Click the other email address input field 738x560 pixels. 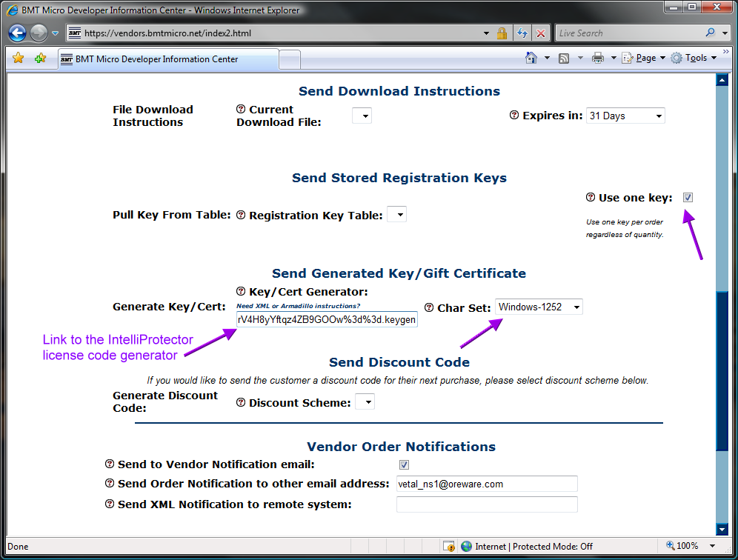(487, 484)
